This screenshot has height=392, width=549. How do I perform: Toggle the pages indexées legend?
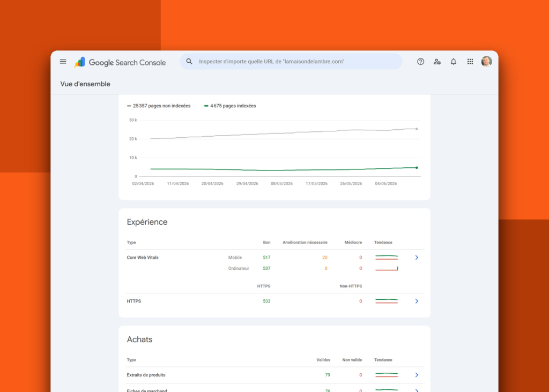click(230, 106)
